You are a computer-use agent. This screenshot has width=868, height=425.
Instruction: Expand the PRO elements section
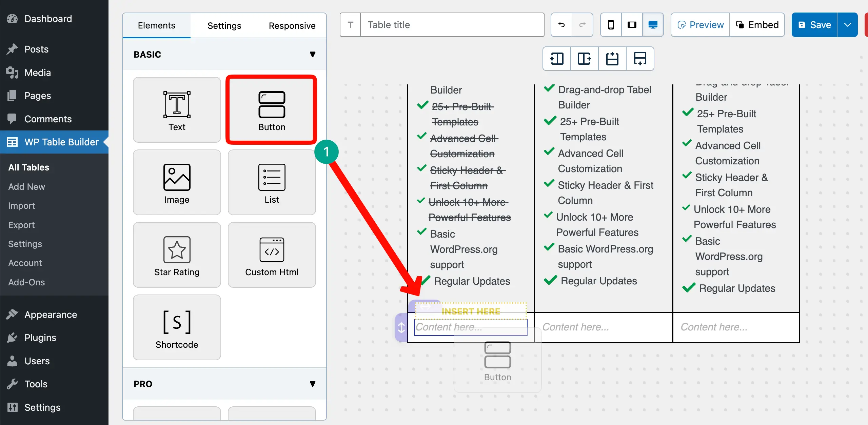tap(312, 384)
